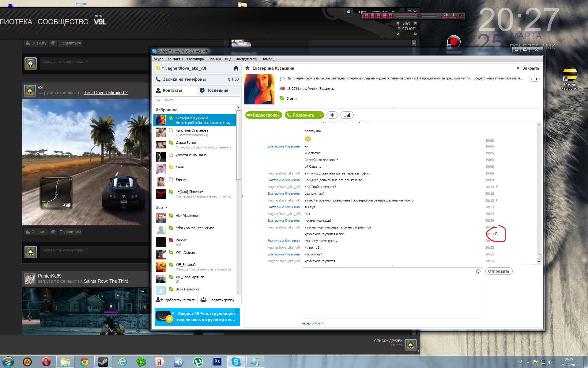Click stop on the pink media player
The image size is (588, 368).
pyautogui.click(x=390, y=16)
